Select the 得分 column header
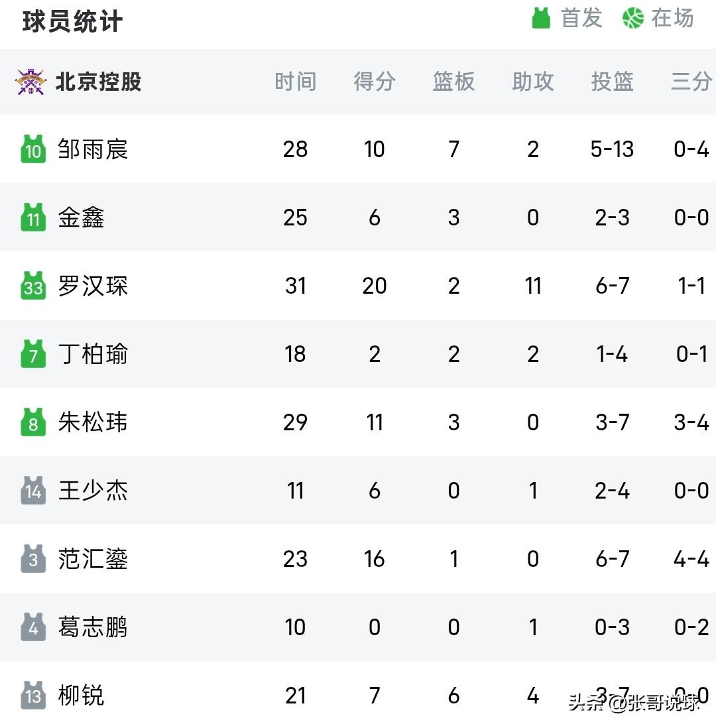This screenshot has width=716, height=728. pyautogui.click(x=375, y=82)
